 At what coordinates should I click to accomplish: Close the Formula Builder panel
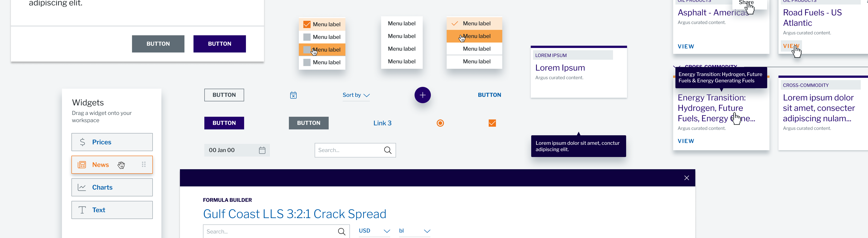pos(686,178)
